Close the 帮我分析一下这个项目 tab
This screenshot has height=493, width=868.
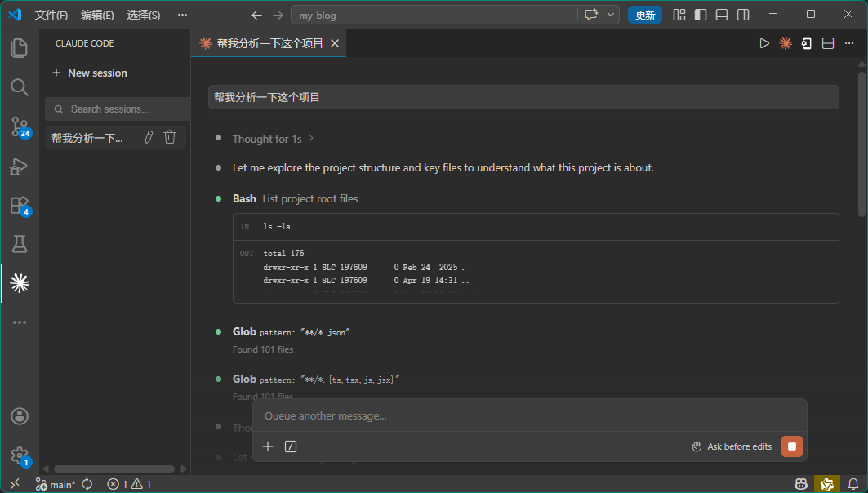click(335, 43)
